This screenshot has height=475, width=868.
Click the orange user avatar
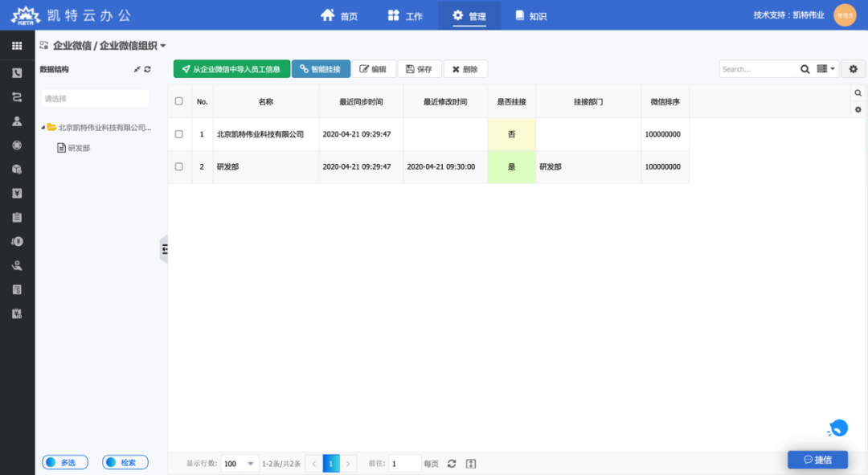pyautogui.click(x=845, y=15)
